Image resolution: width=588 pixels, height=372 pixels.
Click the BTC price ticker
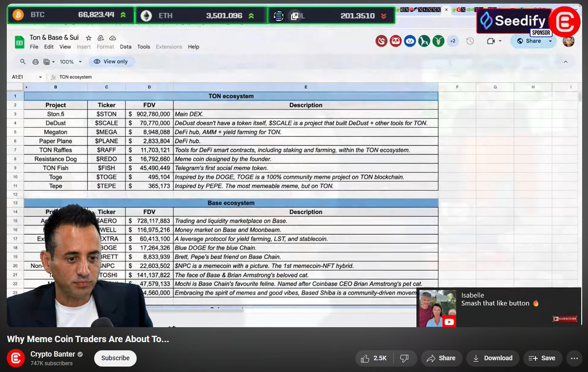tap(70, 15)
